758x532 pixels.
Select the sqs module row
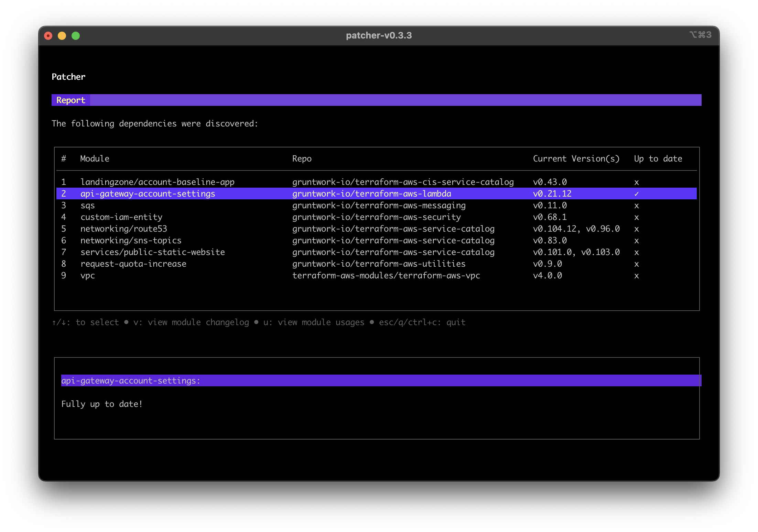[377, 205]
